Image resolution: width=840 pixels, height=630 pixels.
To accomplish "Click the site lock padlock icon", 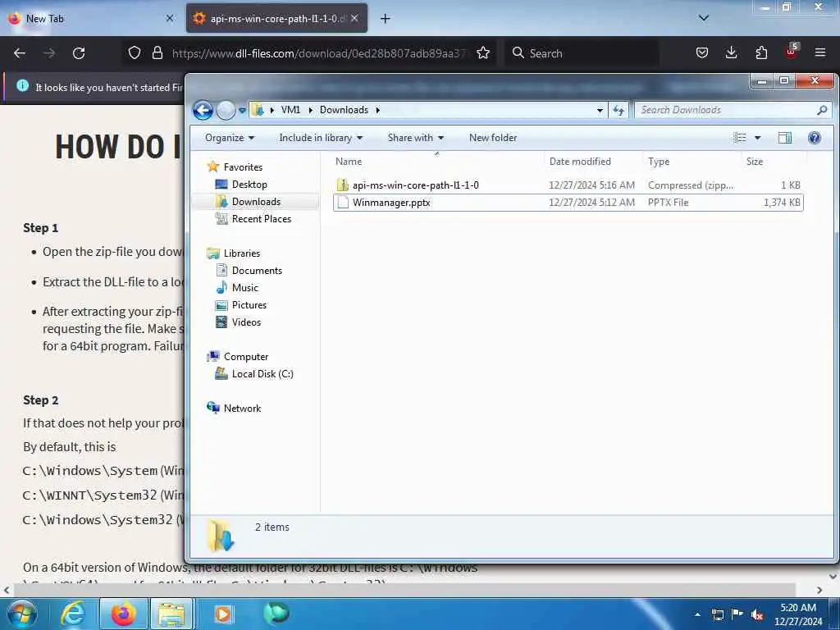I will (x=157, y=53).
